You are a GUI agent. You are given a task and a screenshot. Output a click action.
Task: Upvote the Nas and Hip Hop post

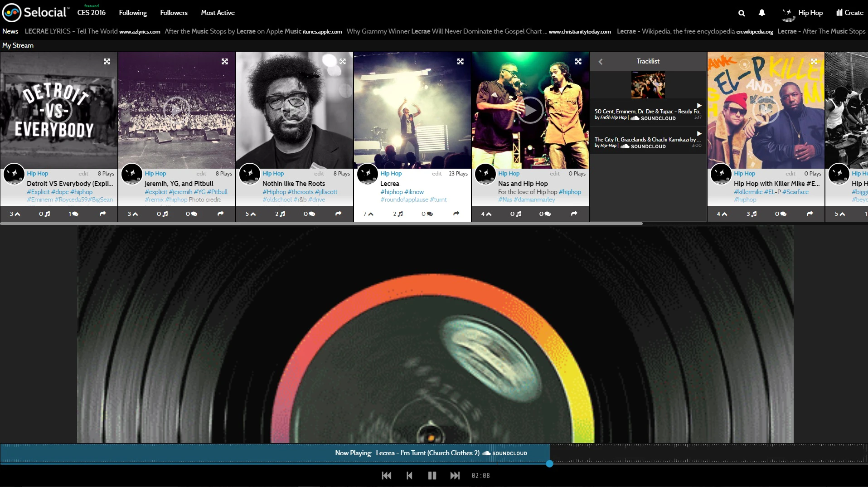click(486, 214)
